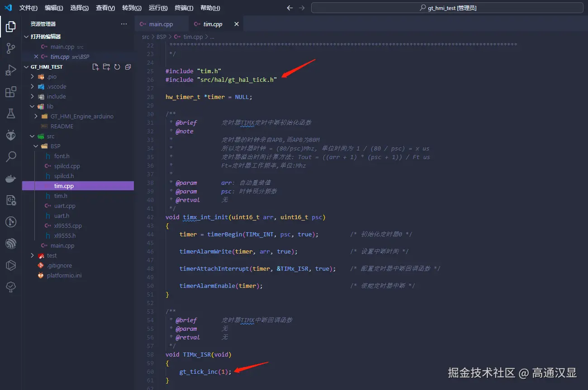Click BSP in the breadcrumb path
This screenshot has height=390, width=588.
(x=161, y=37)
